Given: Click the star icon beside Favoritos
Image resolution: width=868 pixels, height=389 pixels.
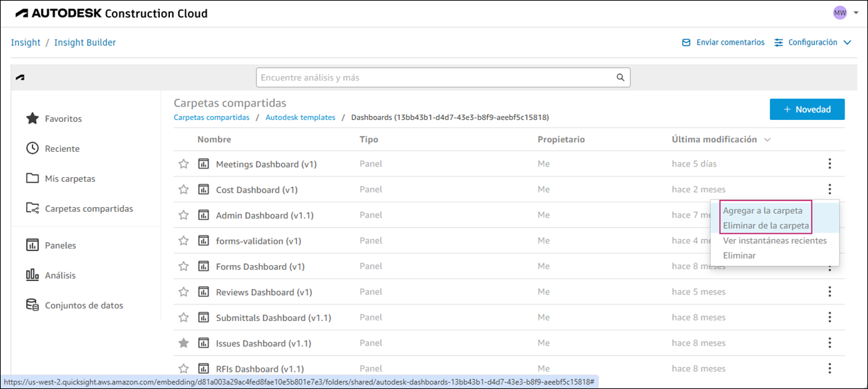Looking at the screenshot, I should click(32, 119).
